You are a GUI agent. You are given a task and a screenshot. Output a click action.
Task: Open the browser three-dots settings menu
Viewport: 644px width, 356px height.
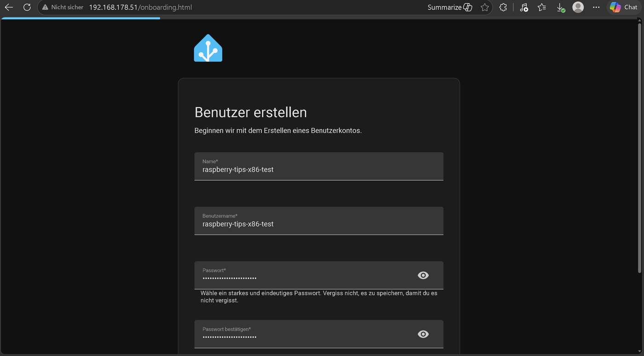596,7
